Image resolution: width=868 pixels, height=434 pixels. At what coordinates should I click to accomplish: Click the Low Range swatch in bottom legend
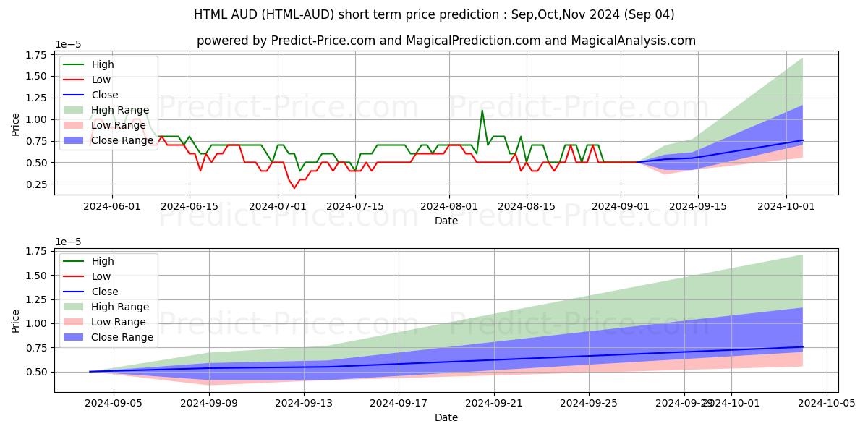click(75, 322)
